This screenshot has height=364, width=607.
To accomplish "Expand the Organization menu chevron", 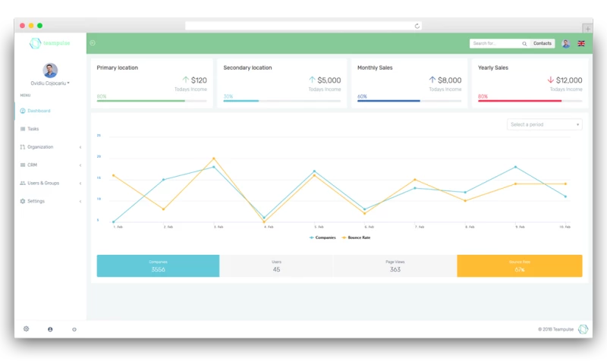I will click(80, 147).
